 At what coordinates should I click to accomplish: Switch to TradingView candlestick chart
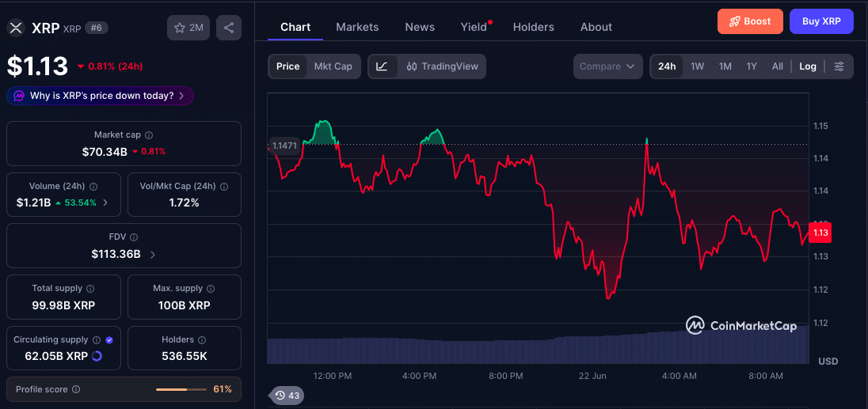coord(442,66)
